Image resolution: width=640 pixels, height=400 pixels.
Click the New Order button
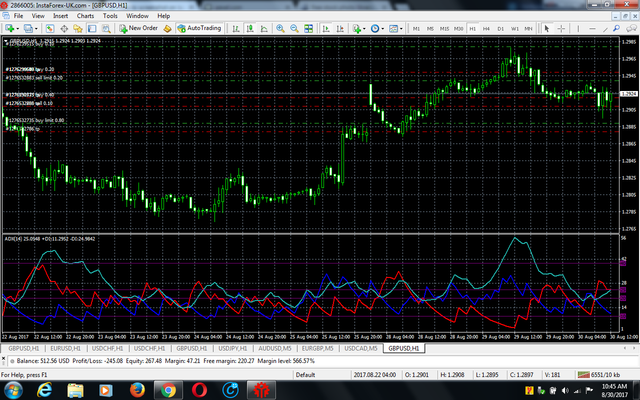(138, 28)
